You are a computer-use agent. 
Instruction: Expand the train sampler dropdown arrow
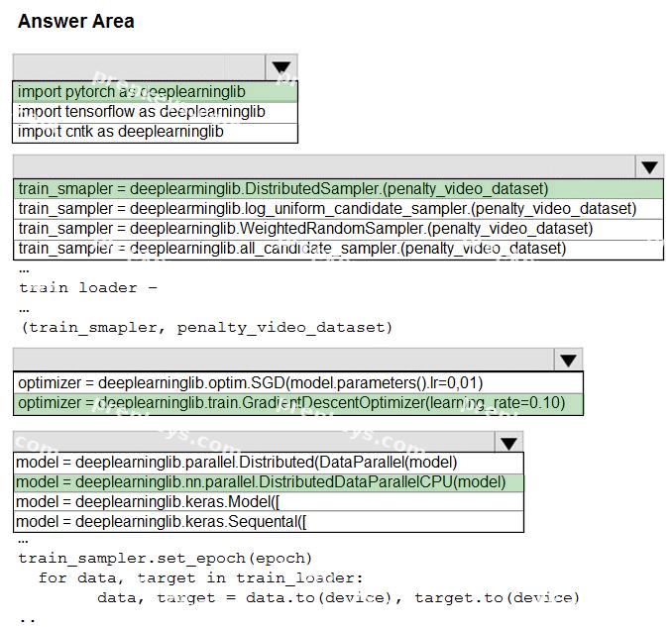[x=649, y=167]
